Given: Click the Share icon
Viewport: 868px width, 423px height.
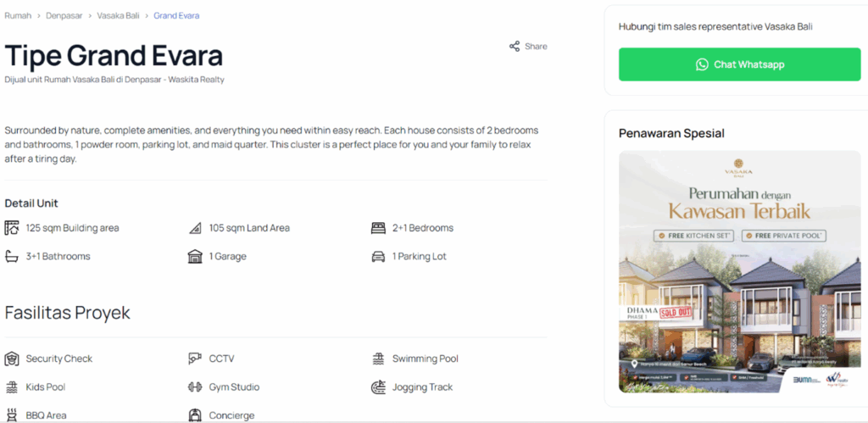Looking at the screenshot, I should click(515, 47).
